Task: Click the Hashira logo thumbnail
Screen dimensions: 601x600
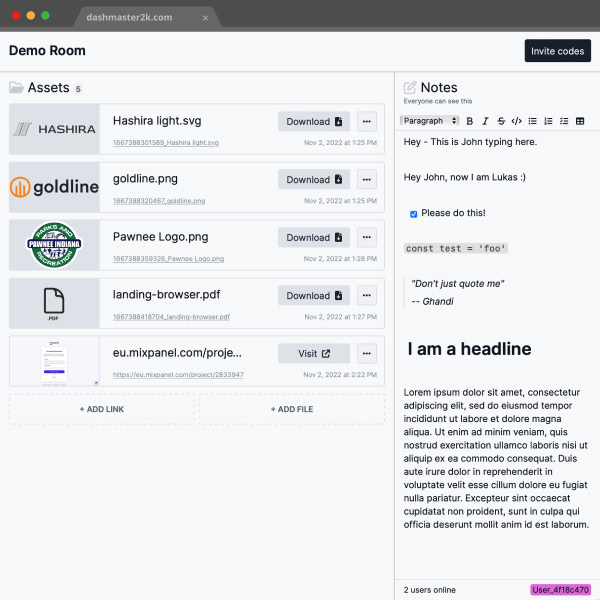Action: click(x=54, y=129)
